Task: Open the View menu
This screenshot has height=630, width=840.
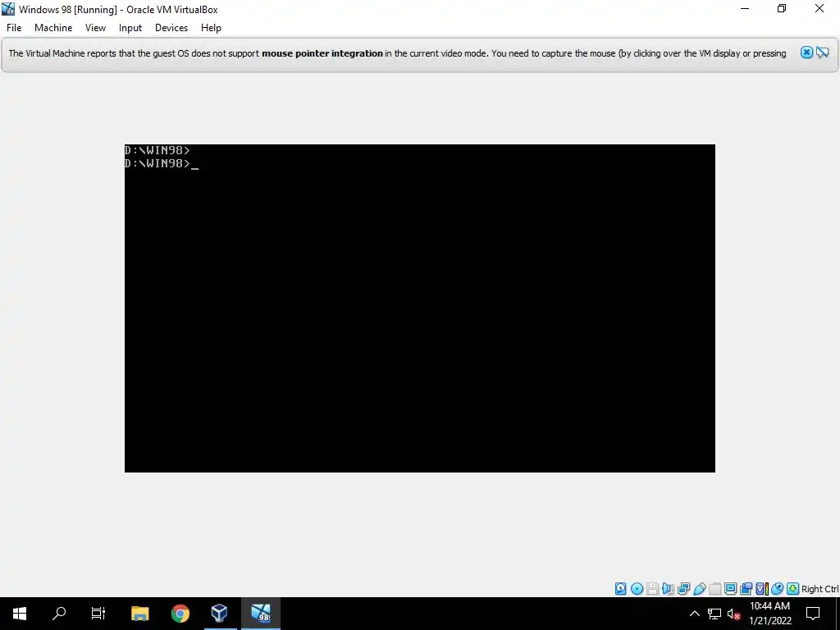Action: click(x=95, y=28)
